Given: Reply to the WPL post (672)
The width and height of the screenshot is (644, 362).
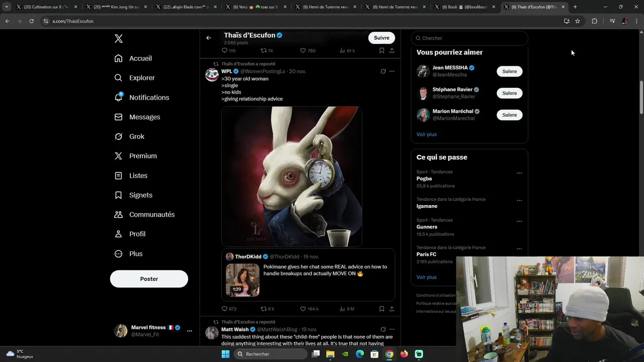Looking at the screenshot, I should click(229, 309).
